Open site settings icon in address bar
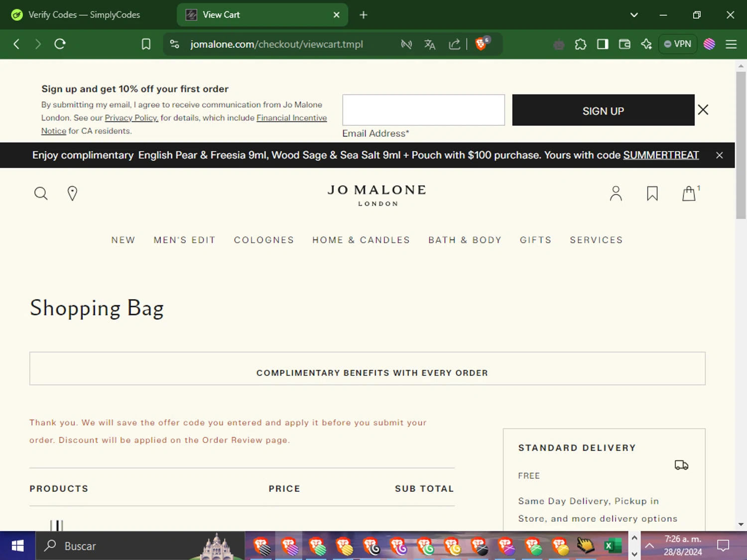 click(x=174, y=44)
